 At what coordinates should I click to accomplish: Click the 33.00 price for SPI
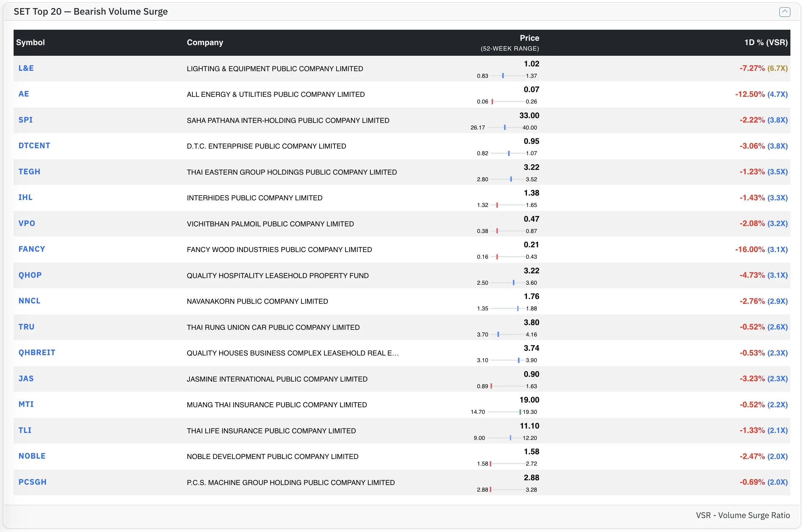[529, 116]
